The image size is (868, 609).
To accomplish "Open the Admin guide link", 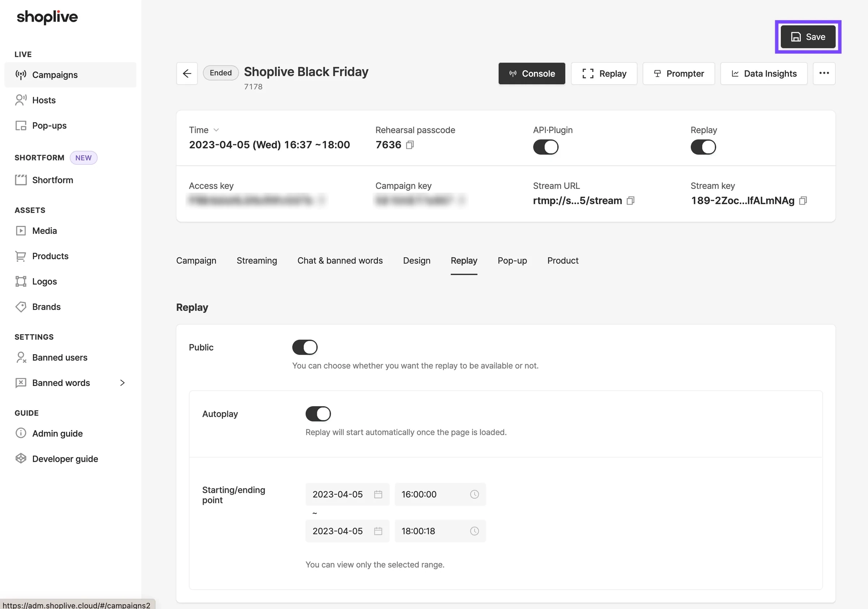I will 70,433.
